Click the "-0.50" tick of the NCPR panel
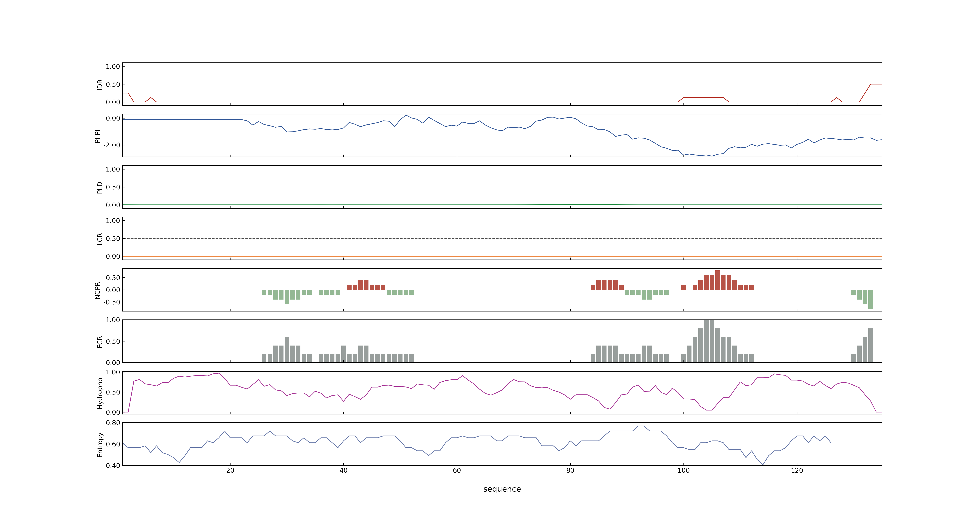 pyautogui.click(x=111, y=302)
